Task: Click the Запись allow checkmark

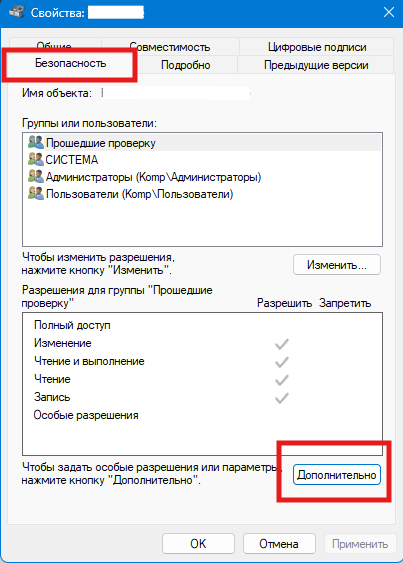Action: 282,398
